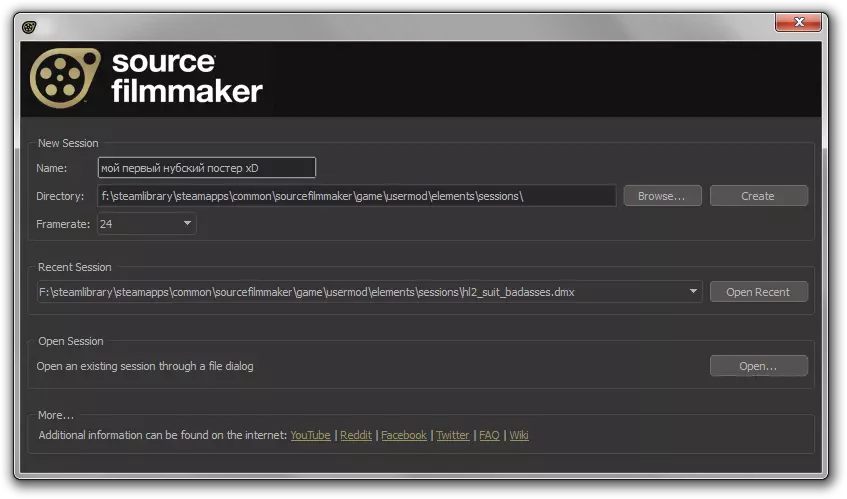Screen dimensions: 847x499
Task: Open the Reddit link
Action: pos(356,435)
